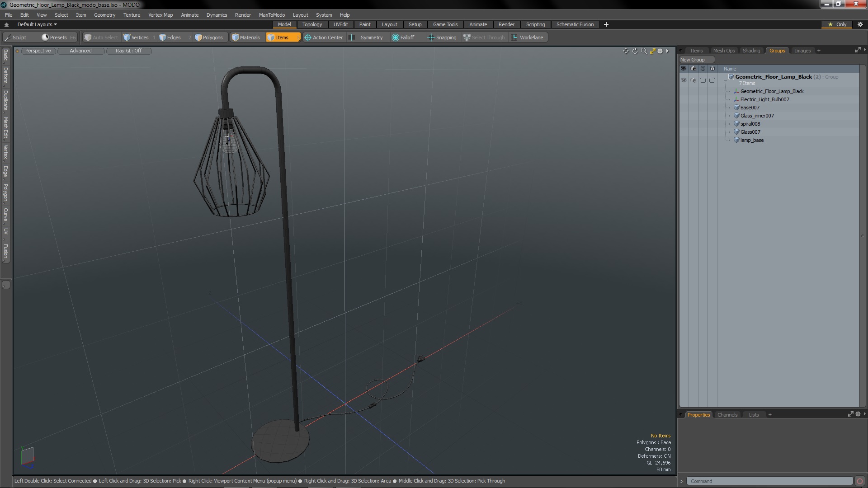Click the lamp_base mesh icon
Image resolution: width=868 pixels, height=488 pixels.
click(736, 140)
